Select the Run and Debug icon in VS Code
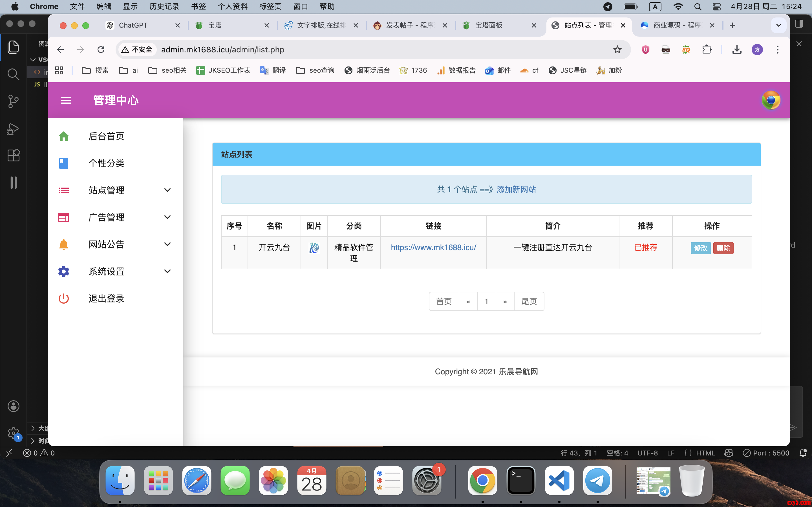This screenshot has width=812, height=507. click(13, 129)
